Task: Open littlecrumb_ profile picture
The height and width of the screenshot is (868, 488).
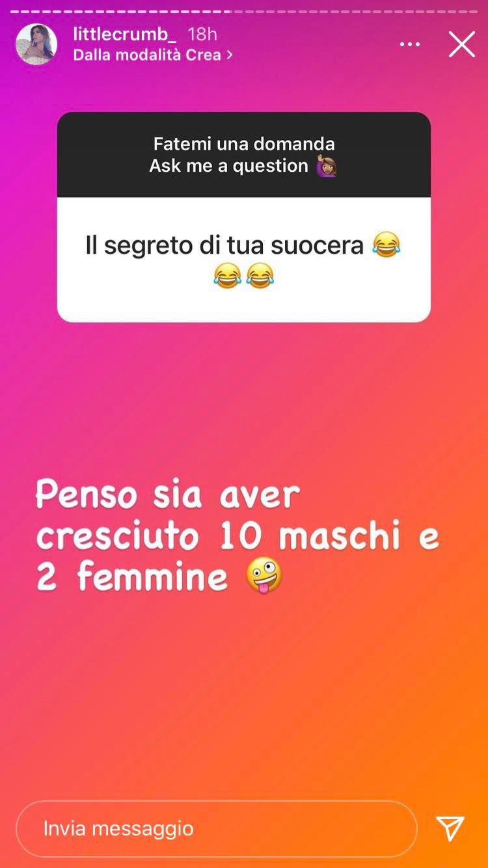Action: point(36,44)
